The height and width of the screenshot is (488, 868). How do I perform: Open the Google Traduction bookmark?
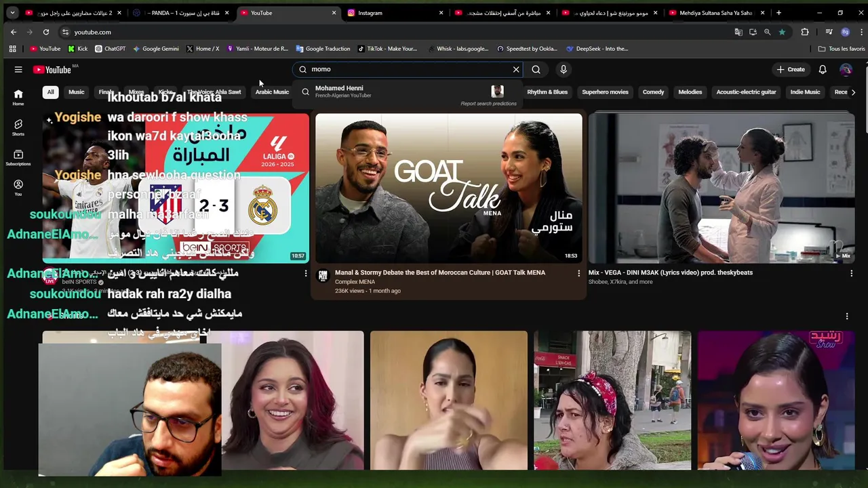tap(323, 49)
